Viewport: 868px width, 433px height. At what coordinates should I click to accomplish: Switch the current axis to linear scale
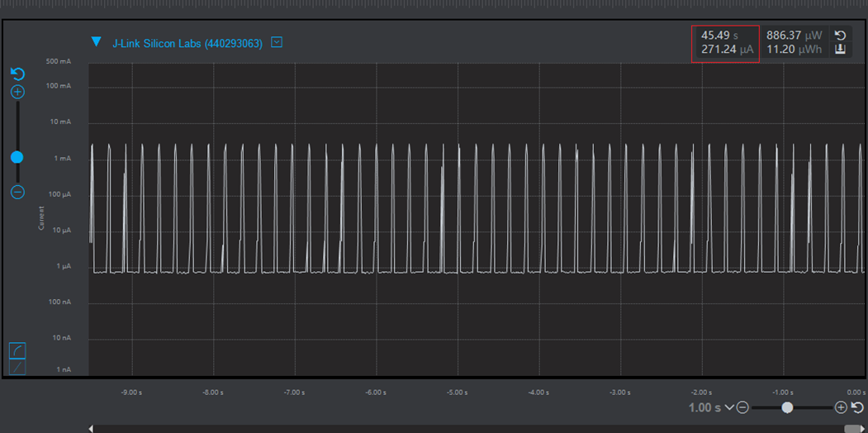click(17, 367)
